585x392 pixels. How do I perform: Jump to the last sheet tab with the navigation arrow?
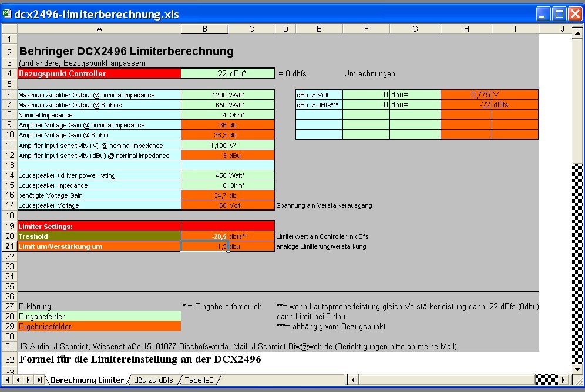point(39,380)
